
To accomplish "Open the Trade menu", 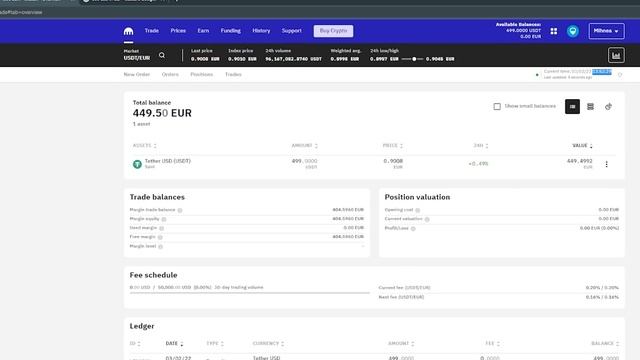I will click(x=151, y=31).
